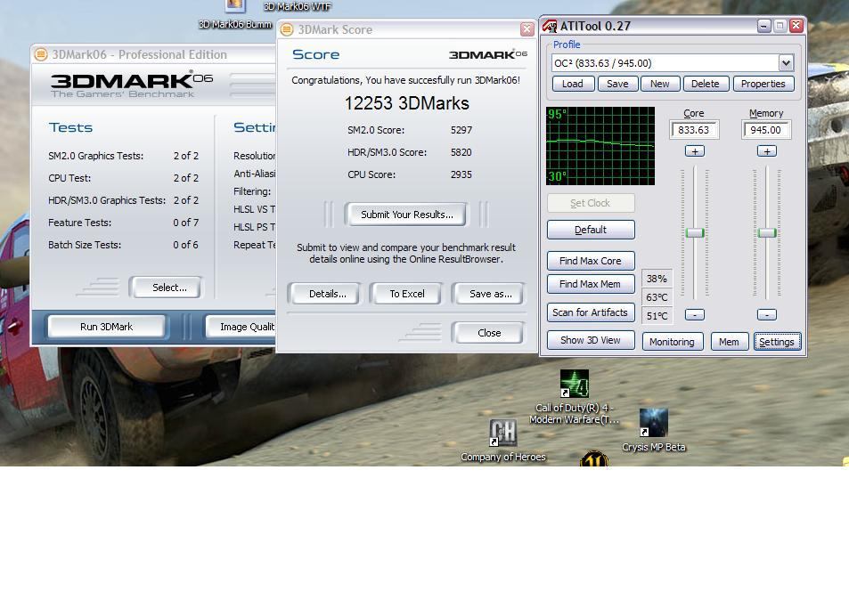
Task: Start Find Max Mem
Action: coord(591,284)
